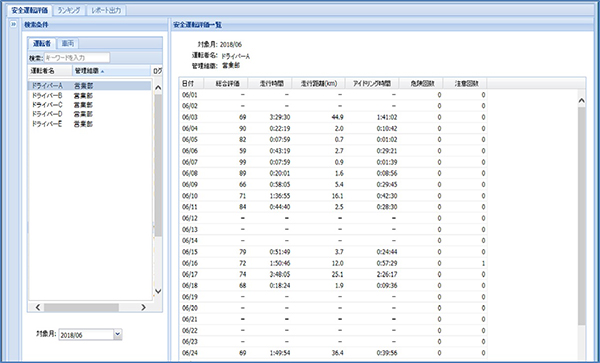Click score 99 in 06/07 row

pyautogui.click(x=243, y=162)
